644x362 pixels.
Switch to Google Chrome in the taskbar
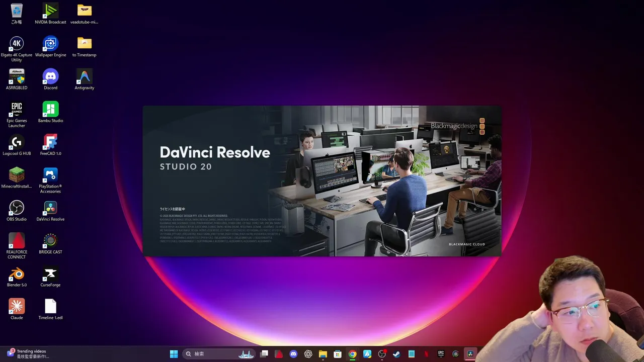(352, 354)
